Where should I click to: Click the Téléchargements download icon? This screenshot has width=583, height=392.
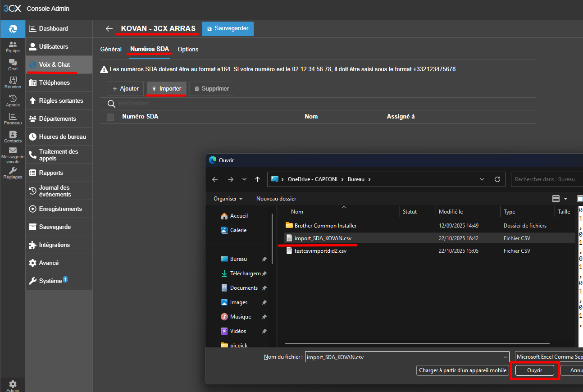224,273
